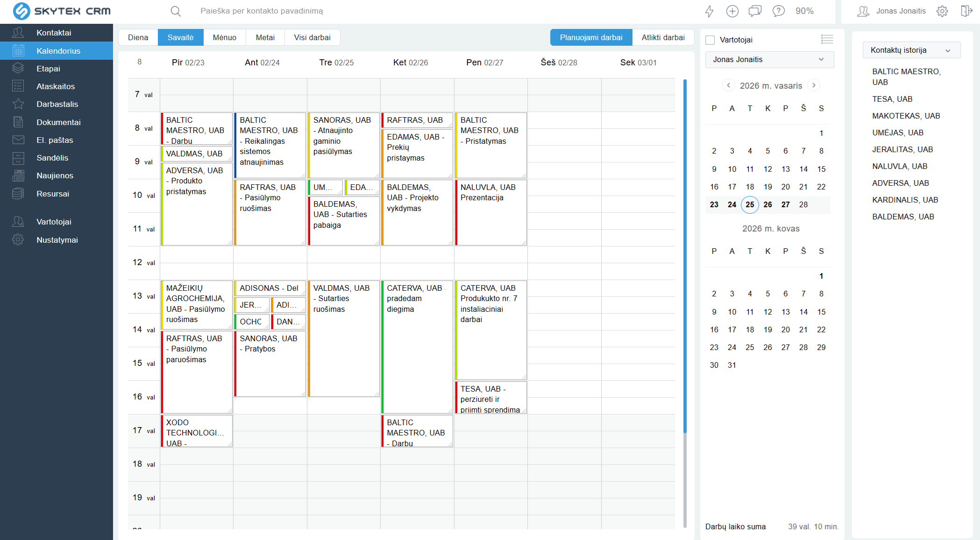Click the Kontaktai sidebar icon

pos(18,33)
